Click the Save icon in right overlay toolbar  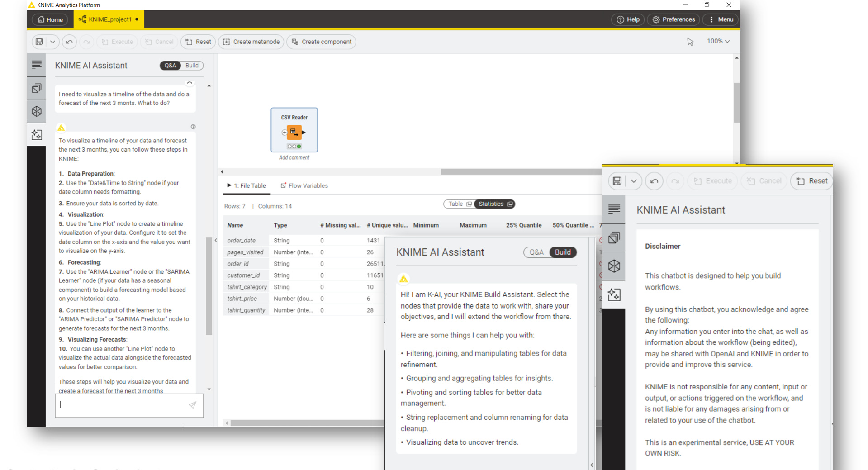point(617,181)
